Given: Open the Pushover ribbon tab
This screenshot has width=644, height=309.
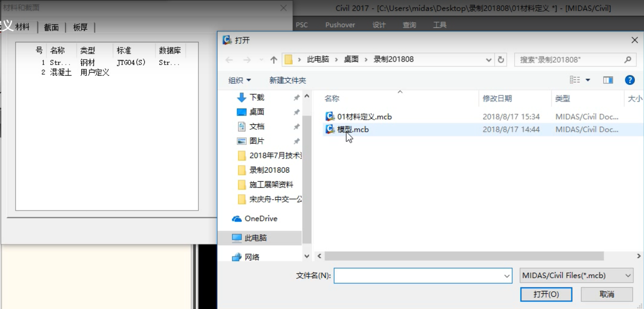Looking at the screenshot, I should coord(340,25).
